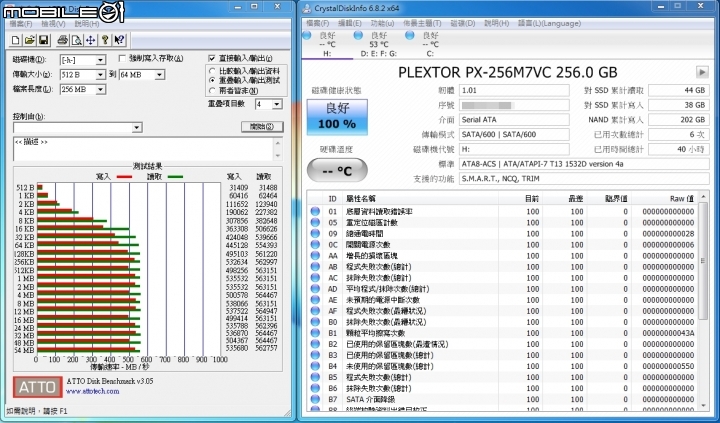Image resolution: width=720 pixels, height=423 pixels.
Task: Open 檔案(F) menu in ATTO window
Action: click(21, 23)
